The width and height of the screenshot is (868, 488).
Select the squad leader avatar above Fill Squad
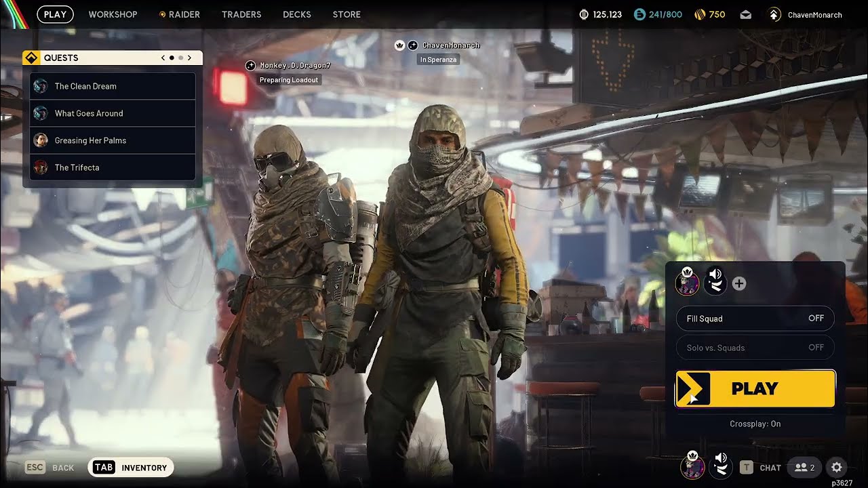[x=688, y=283]
